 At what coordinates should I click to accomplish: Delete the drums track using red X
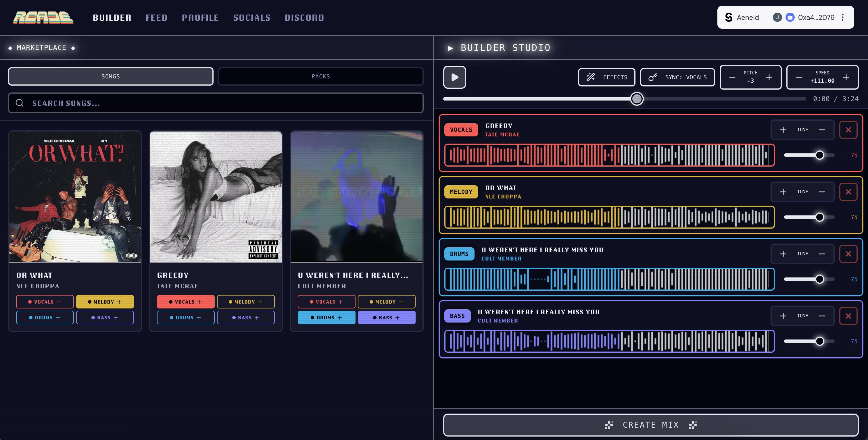click(x=848, y=254)
